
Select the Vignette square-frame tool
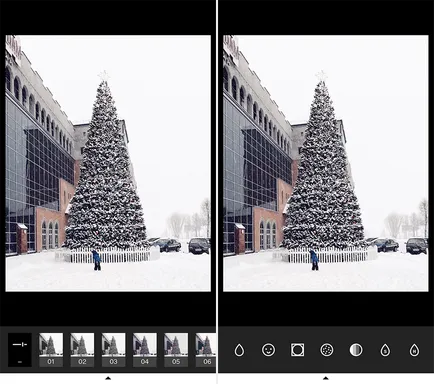coord(297,350)
